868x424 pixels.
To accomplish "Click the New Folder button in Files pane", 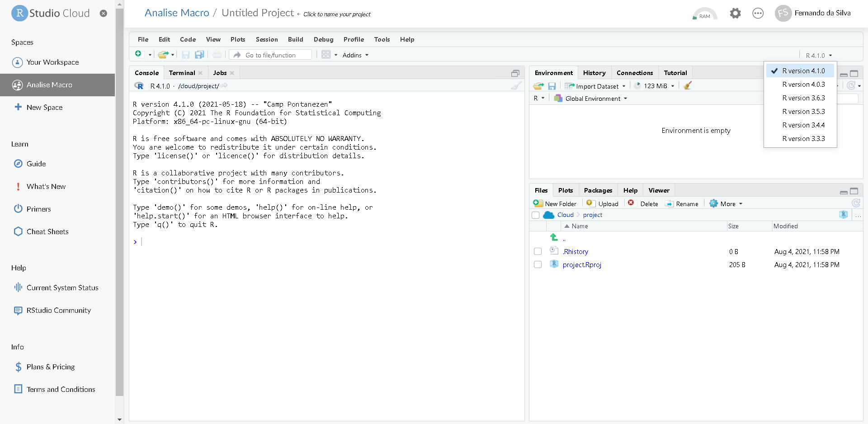I will tap(555, 203).
